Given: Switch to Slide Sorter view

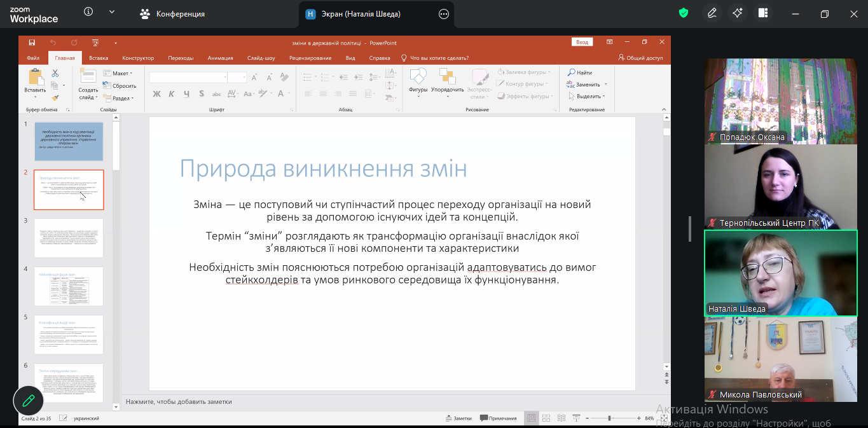Looking at the screenshot, I should (545, 418).
